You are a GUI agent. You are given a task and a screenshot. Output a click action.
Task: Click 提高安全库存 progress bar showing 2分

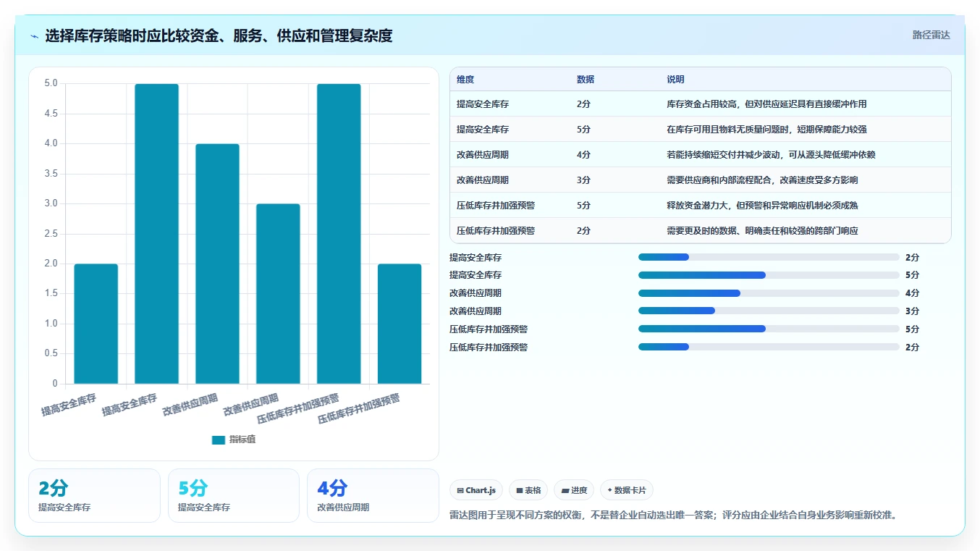coord(769,257)
